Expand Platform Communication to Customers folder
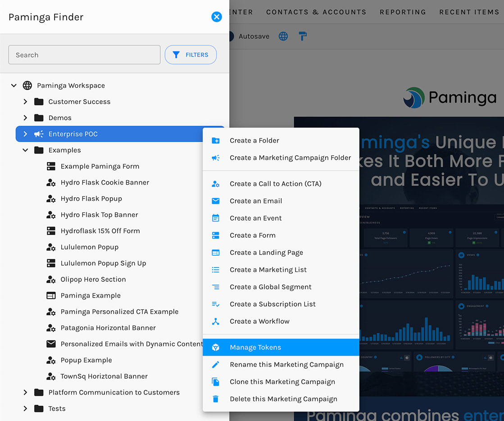 25,392
